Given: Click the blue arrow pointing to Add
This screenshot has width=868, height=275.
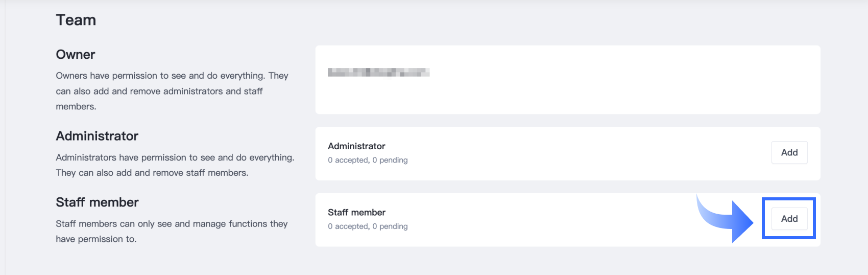Looking at the screenshot, I should (730, 220).
